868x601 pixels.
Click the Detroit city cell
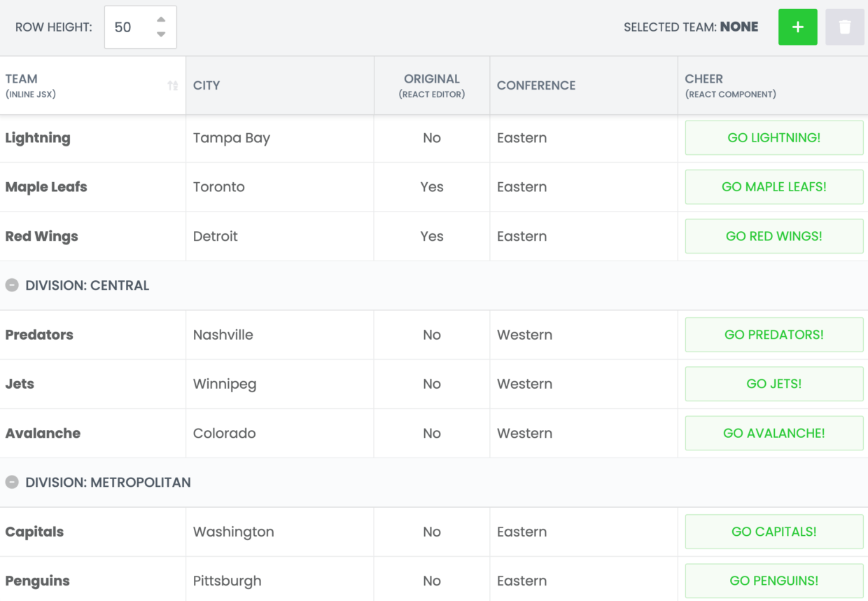click(280, 236)
